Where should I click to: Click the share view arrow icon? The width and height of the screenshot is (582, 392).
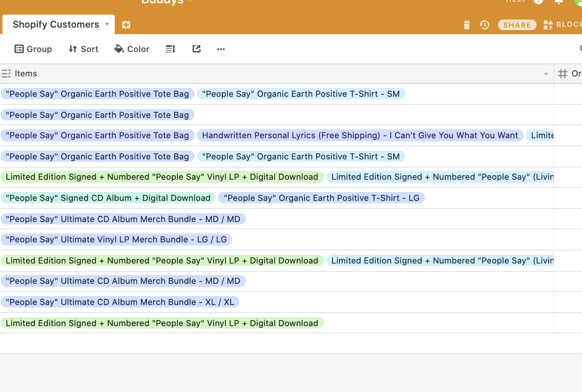(197, 49)
